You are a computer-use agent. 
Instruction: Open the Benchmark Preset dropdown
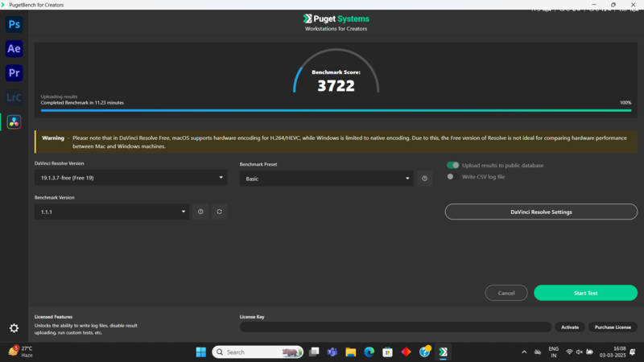tap(327, 179)
